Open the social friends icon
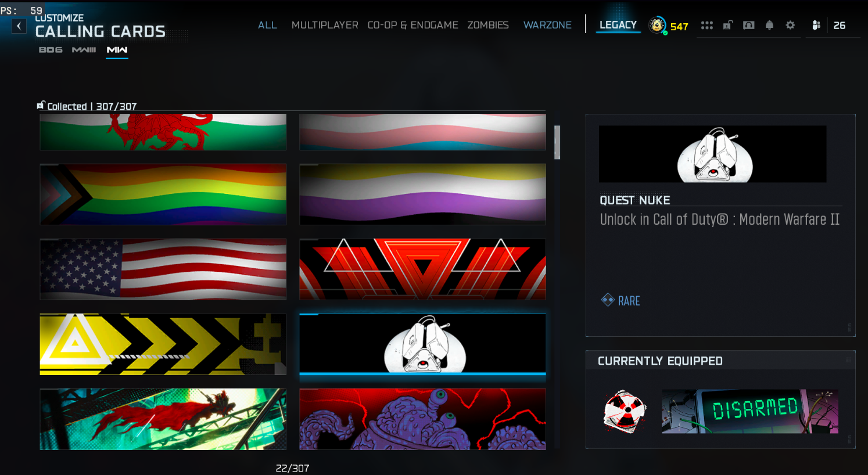Viewport: 868px width, 475px height. click(x=816, y=25)
